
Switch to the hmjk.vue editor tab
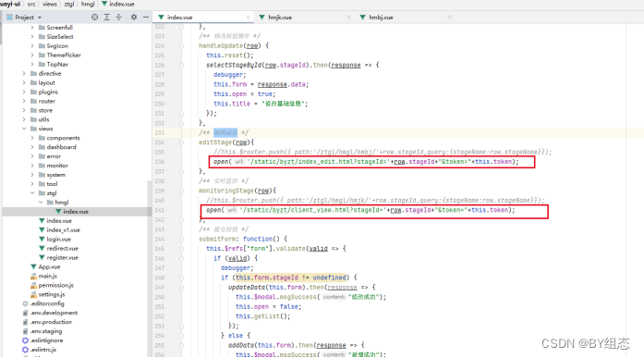coord(280,18)
